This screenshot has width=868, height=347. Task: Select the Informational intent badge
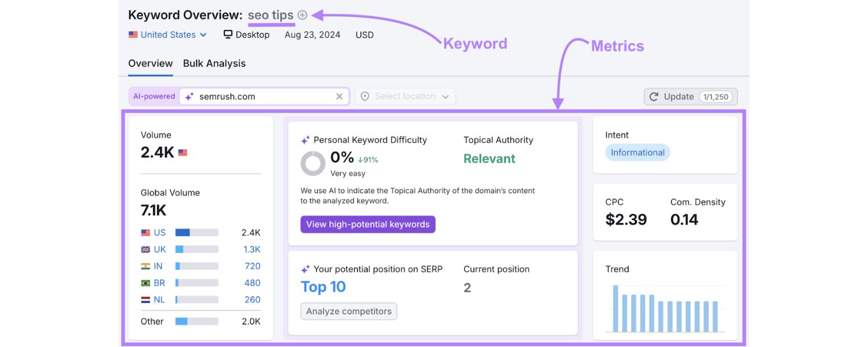637,152
